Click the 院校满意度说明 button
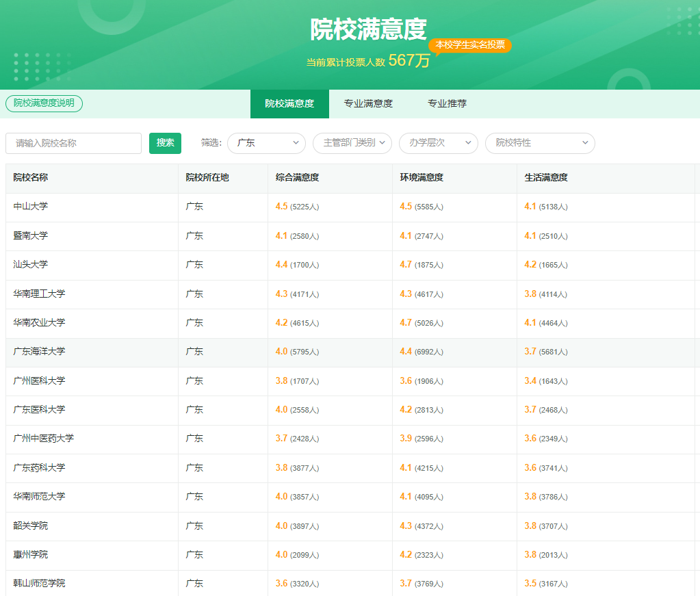This screenshot has width=700, height=596. click(x=44, y=103)
